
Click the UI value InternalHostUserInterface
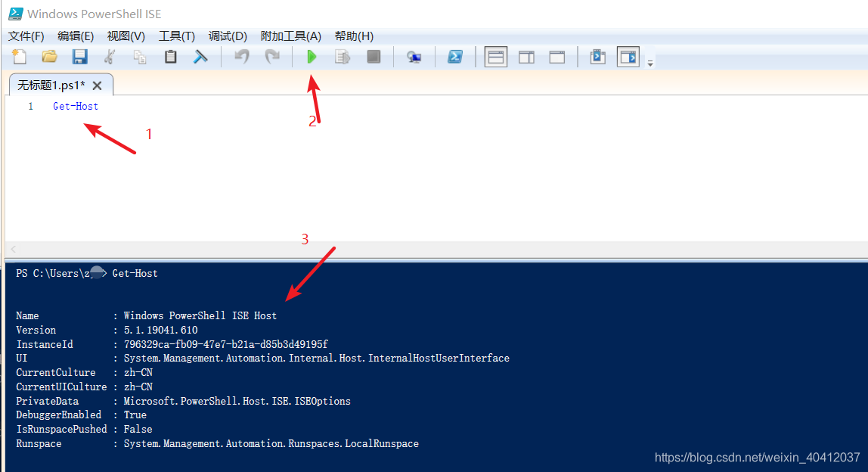[x=316, y=358]
